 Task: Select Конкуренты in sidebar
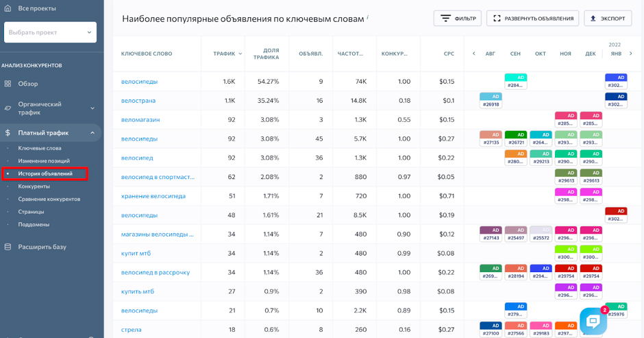coord(34,186)
